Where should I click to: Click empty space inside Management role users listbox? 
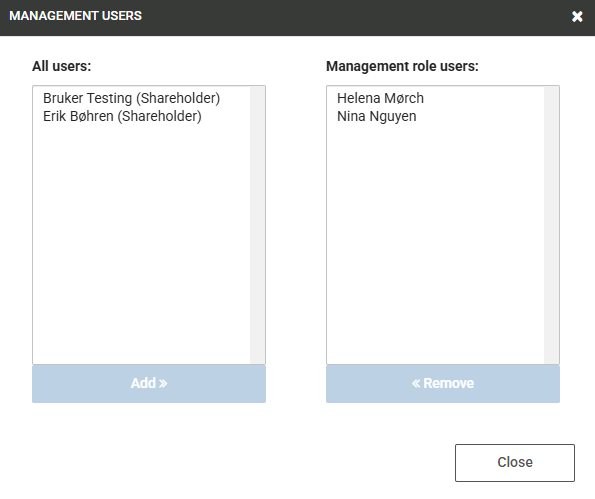click(435, 243)
